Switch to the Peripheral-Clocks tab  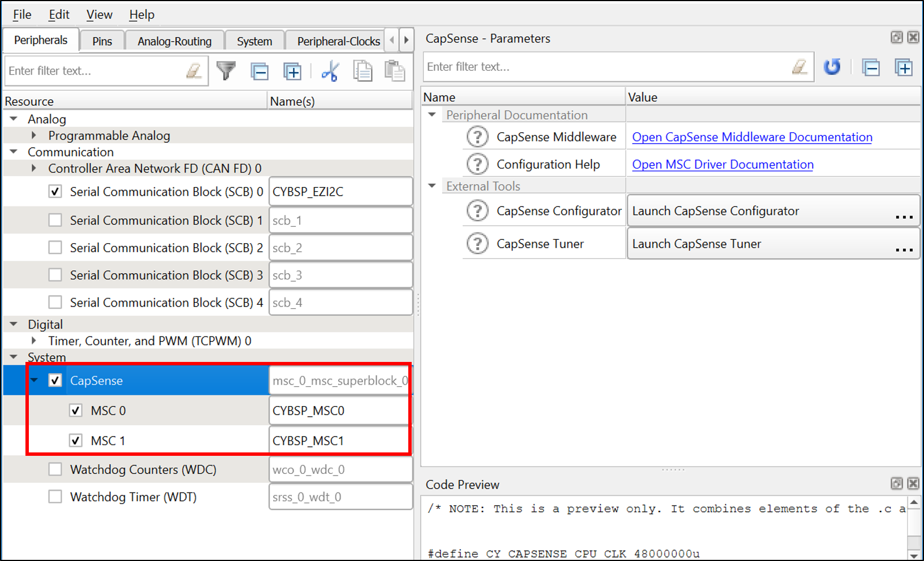[335, 41]
